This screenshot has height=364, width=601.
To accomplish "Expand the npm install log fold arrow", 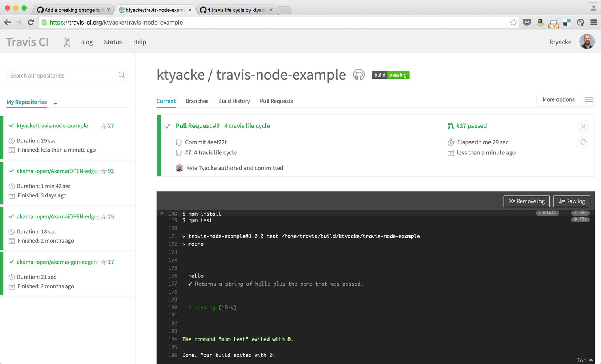I will pos(162,213).
